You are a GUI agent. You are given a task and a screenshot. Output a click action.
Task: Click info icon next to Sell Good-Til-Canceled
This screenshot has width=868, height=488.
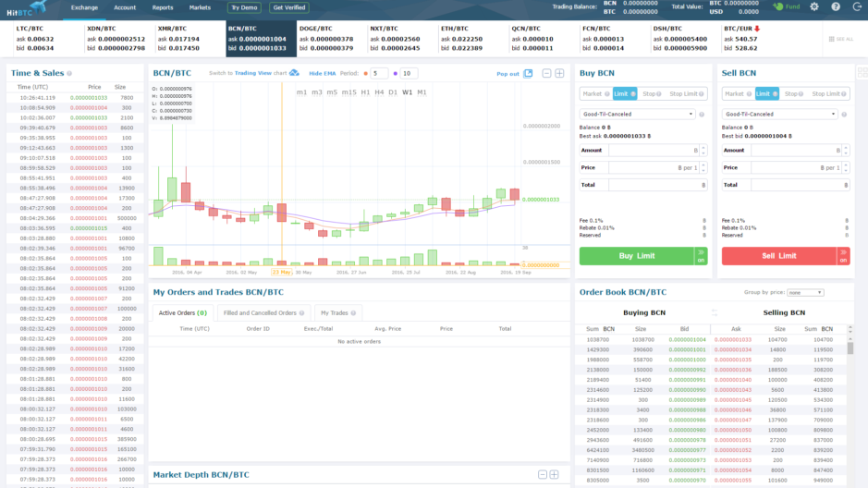844,115
